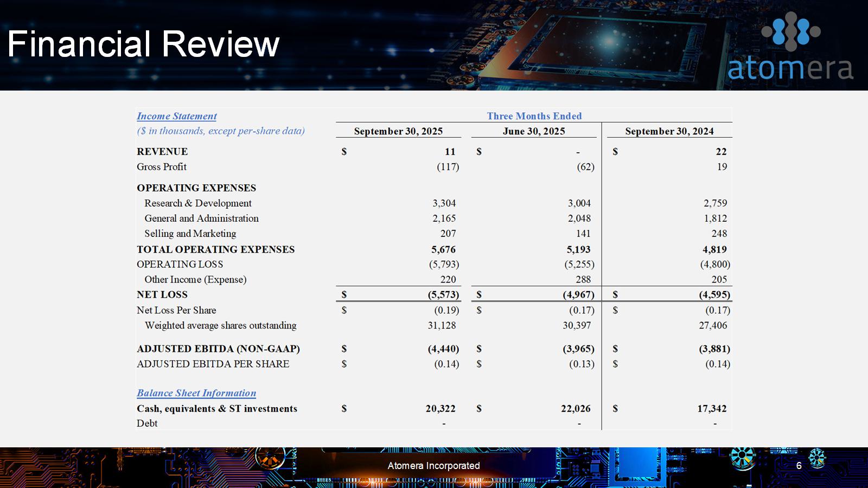Screen dimensions: 868x488
Task: Click the TOTAL OPERATING EXPENSES row label
Action: tap(215, 249)
